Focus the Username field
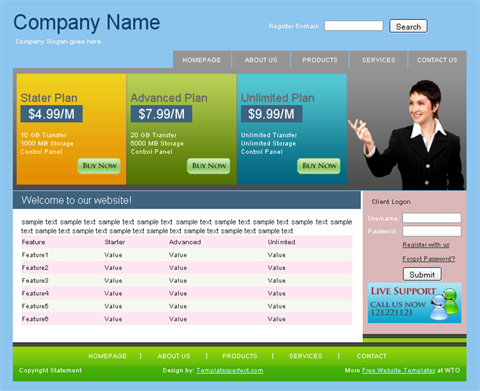The height and width of the screenshot is (391, 480). [432, 218]
